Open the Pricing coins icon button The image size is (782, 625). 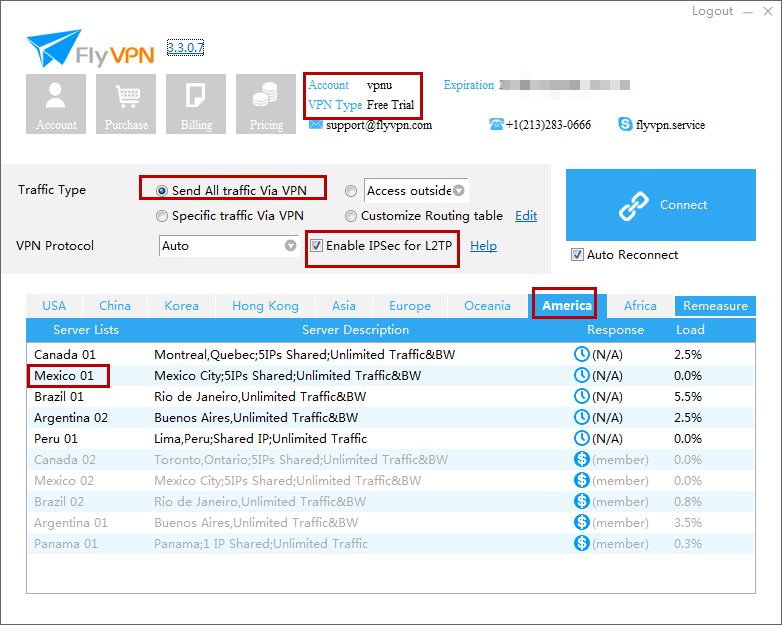pyautogui.click(x=266, y=104)
